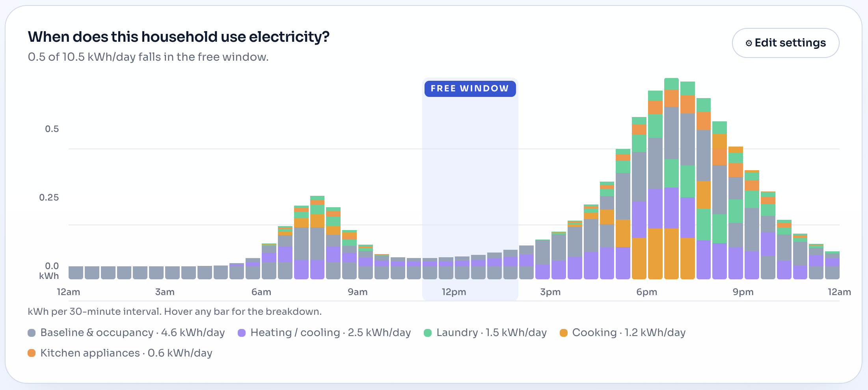Click the "kWh per 30-minute interval" caption
The width and height of the screenshot is (868, 390).
[x=175, y=312]
